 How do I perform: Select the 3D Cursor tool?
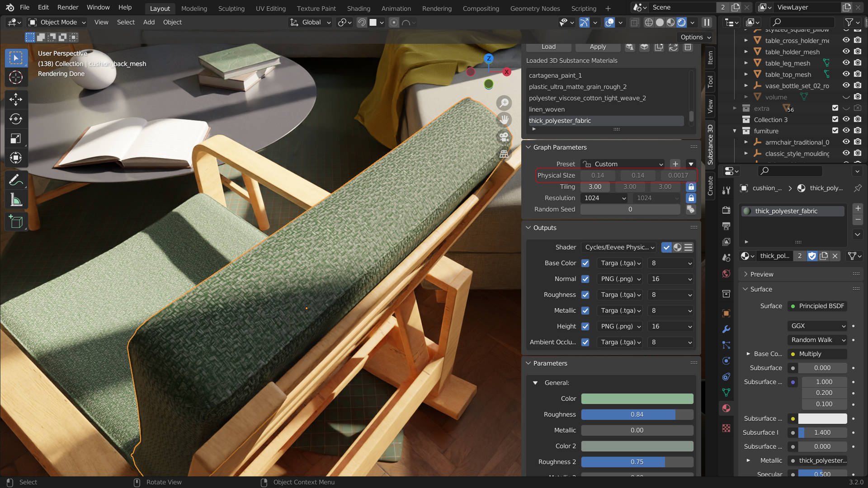[x=16, y=77]
